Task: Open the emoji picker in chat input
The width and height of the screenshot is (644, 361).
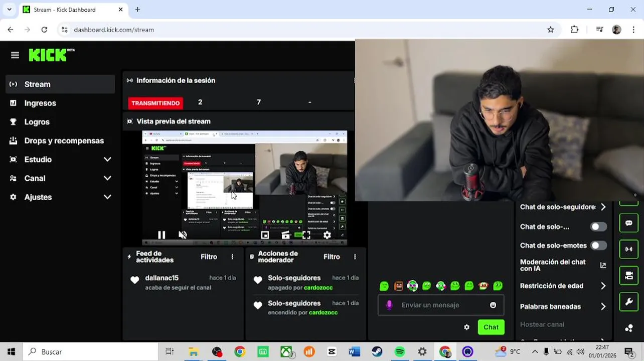Action: [x=493, y=305]
